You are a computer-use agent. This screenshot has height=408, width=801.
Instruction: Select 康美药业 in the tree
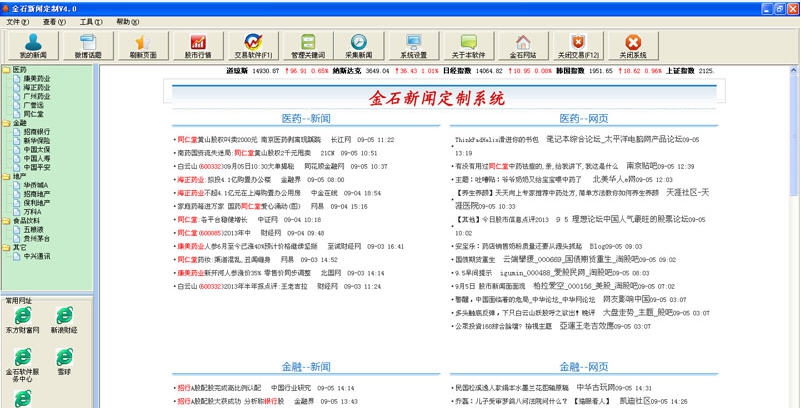[37, 79]
